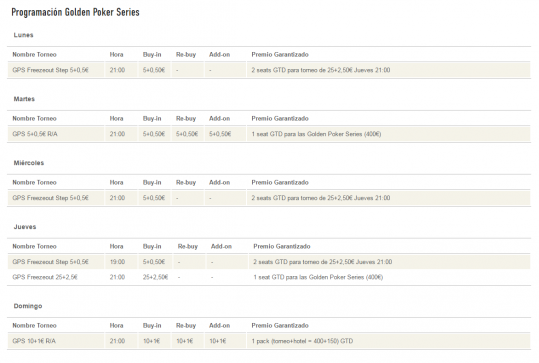The width and height of the screenshot is (539, 363).
Task: Select the Miércoles section heading
Action: [x=29, y=163]
